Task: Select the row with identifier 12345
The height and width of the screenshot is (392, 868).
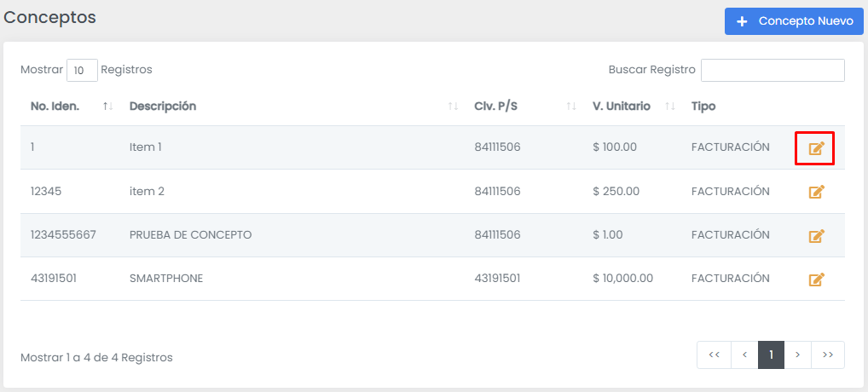Action: click(432, 191)
